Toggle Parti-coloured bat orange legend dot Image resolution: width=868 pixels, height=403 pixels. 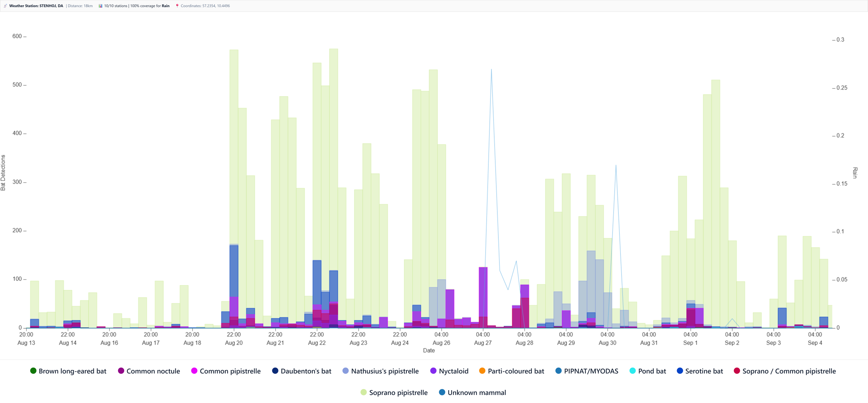482,371
